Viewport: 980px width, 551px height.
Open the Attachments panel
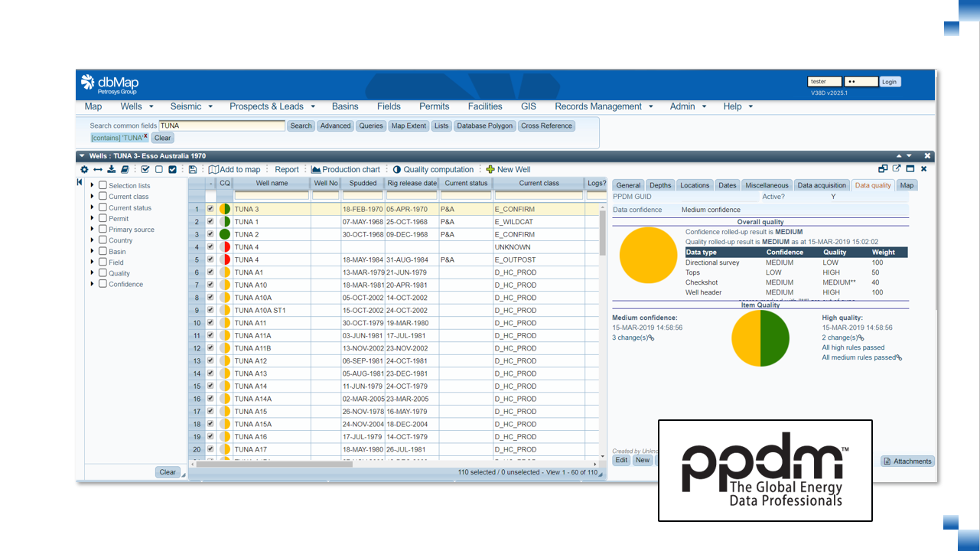907,461
